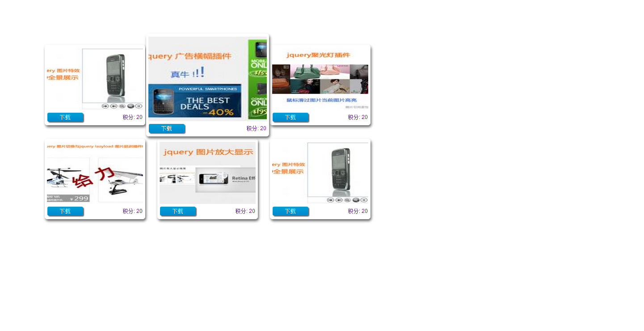Click left-arrow icon in first card's phone viewer

click(114, 106)
